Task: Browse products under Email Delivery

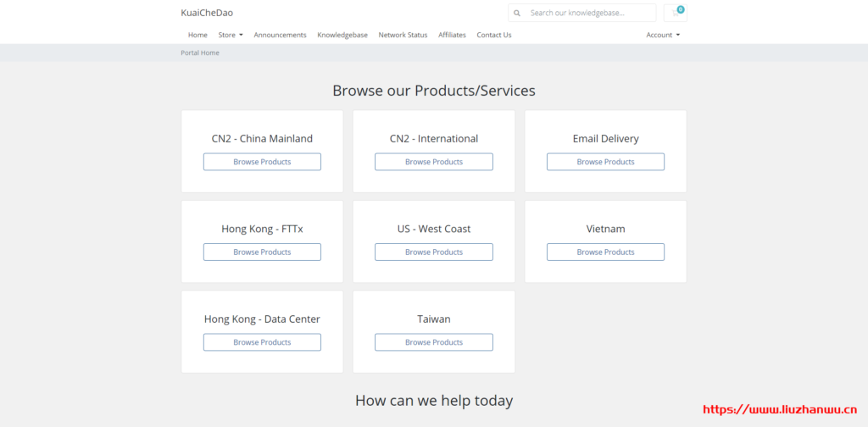Action: (605, 162)
